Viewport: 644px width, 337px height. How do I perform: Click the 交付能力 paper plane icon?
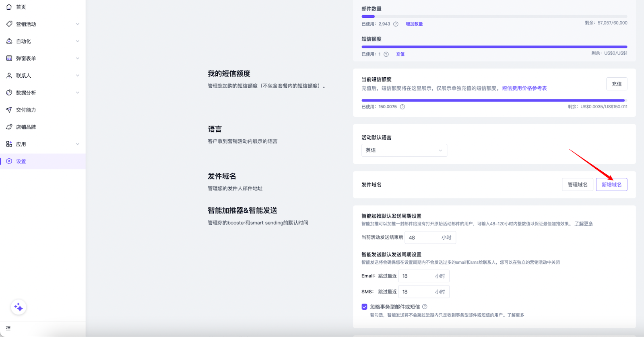click(x=9, y=110)
